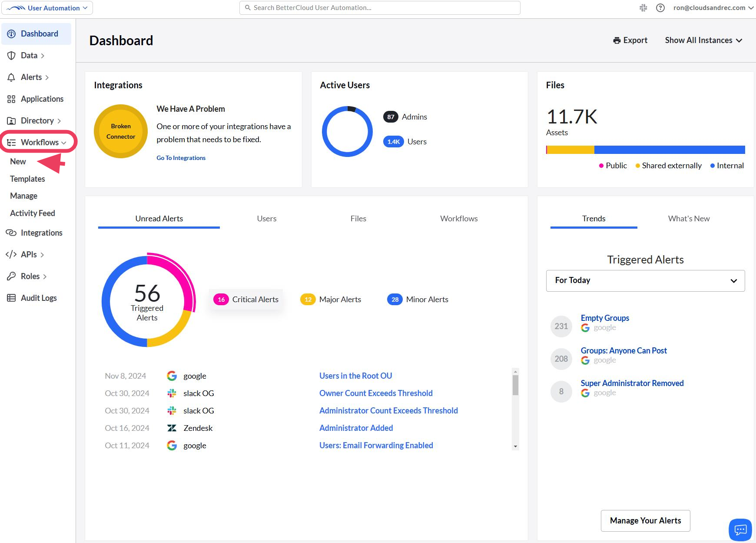Open the For Today period dropdown
The image size is (756, 543).
pos(645,281)
